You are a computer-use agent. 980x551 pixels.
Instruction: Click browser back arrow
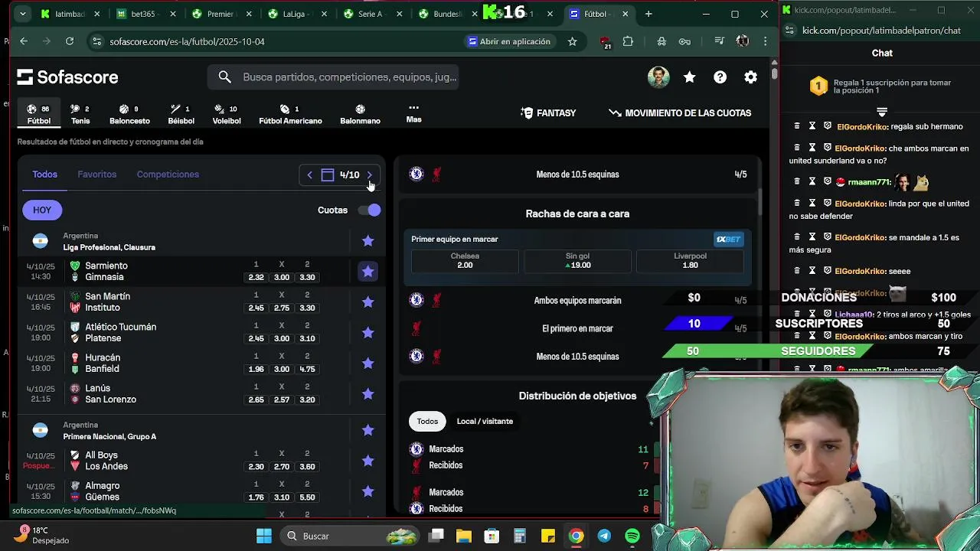(x=24, y=41)
